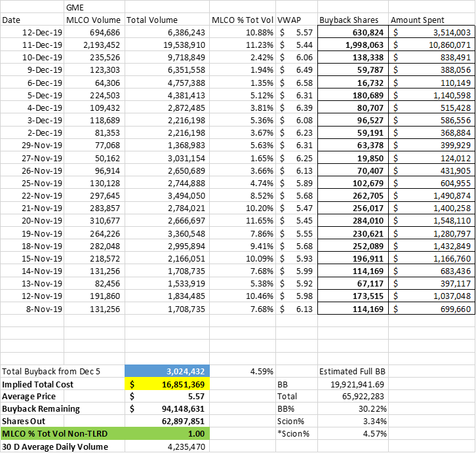Select the GME header cell

click(75, 7)
